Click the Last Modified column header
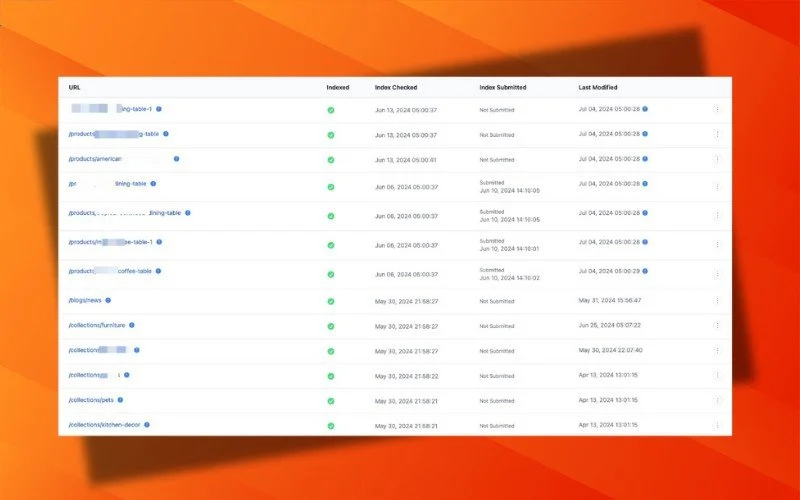The image size is (800, 500). point(598,88)
